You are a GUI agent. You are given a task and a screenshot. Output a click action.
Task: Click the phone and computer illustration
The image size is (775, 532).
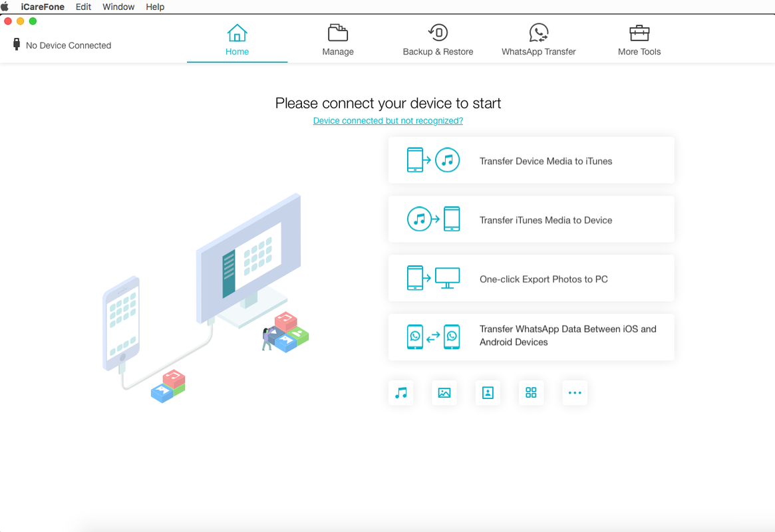[206, 299]
